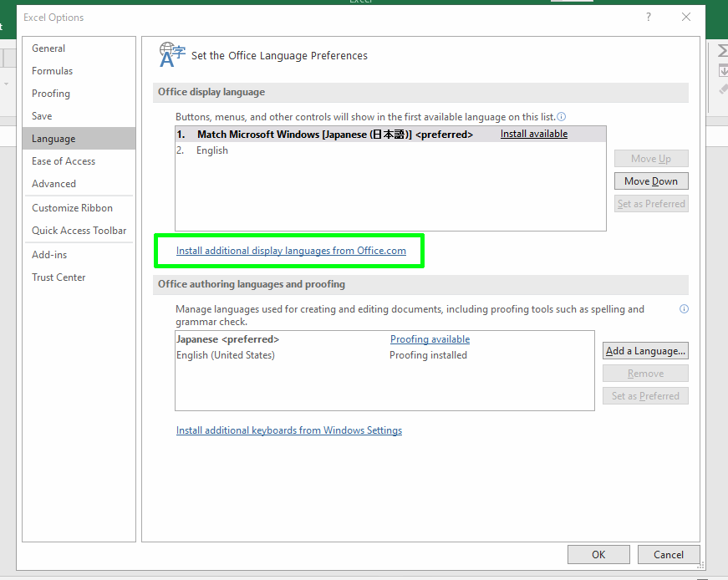Click OK to confirm Excel Options
This screenshot has width=728, height=580.
coord(598,554)
